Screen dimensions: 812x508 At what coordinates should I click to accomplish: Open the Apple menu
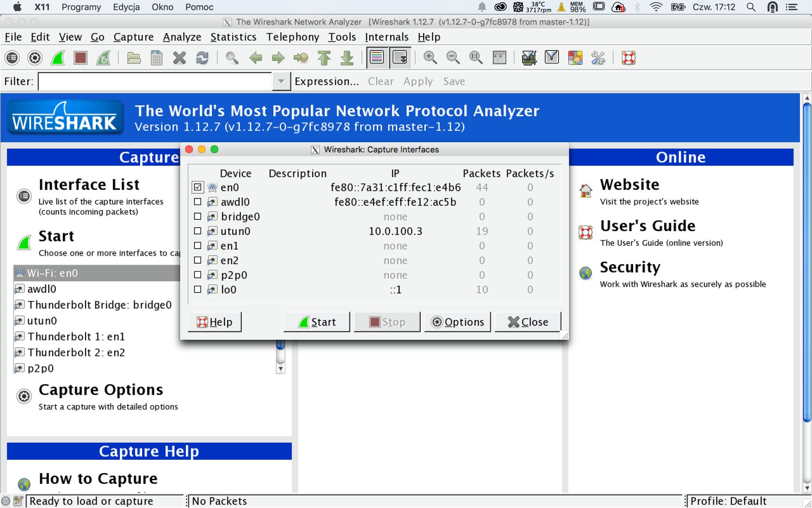(x=17, y=7)
